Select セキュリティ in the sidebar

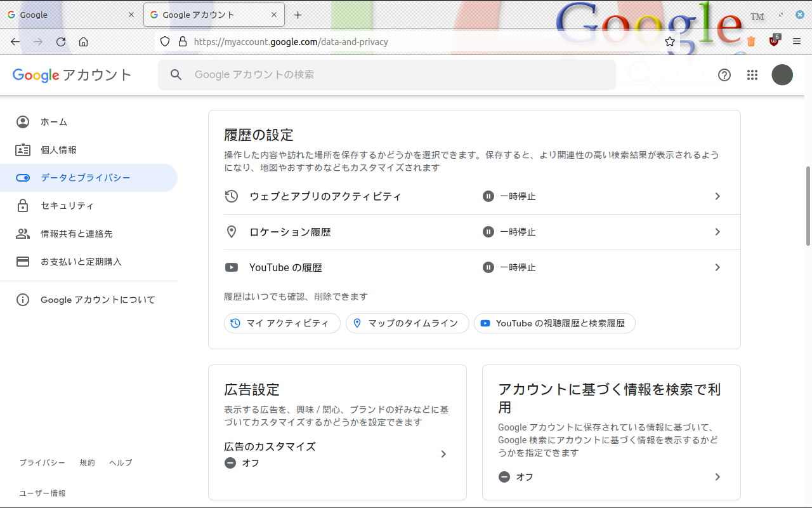click(x=67, y=206)
